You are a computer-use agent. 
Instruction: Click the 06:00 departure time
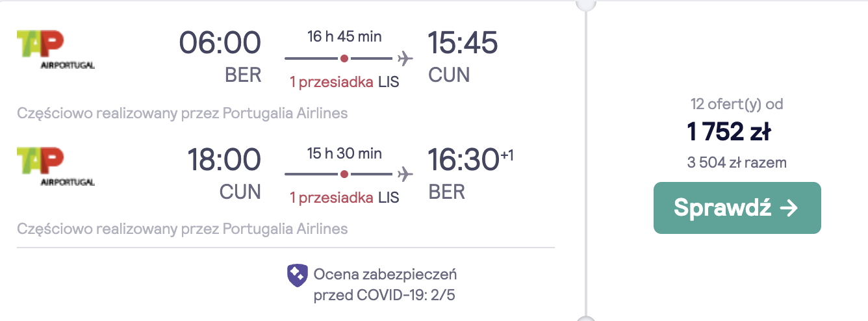coord(220,44)
